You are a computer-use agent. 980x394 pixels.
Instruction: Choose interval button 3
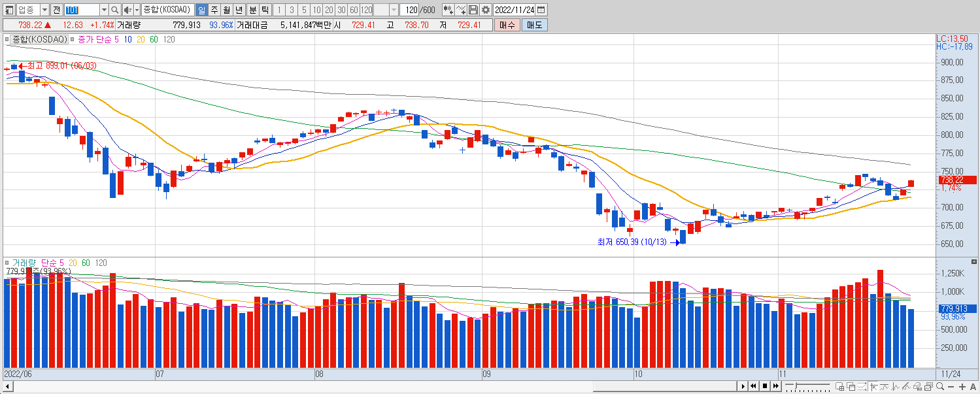(292, 10)
